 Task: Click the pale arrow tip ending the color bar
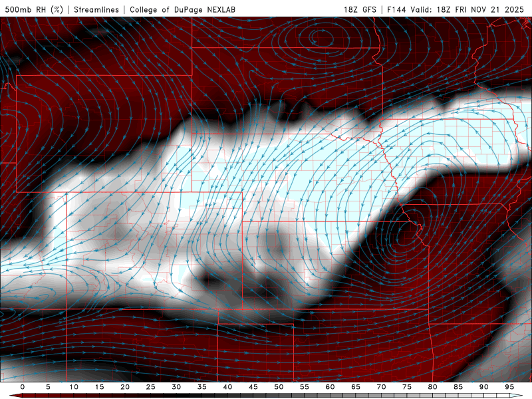516,396
